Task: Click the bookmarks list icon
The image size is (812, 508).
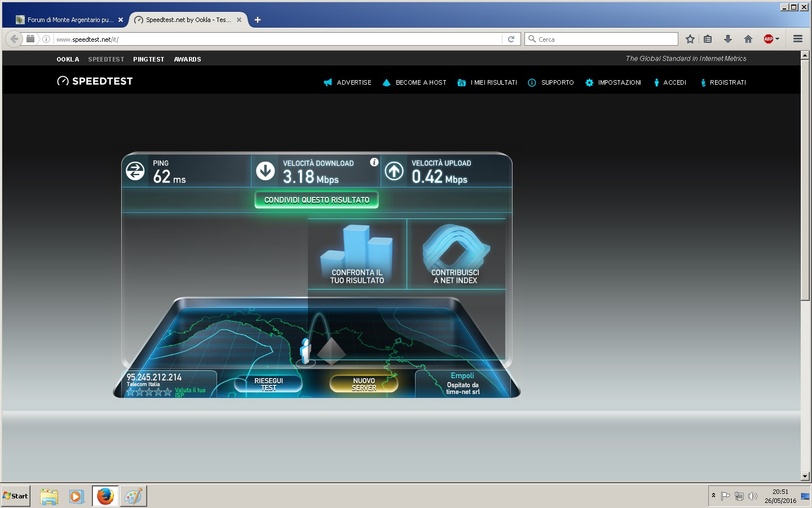Action: coord(708,39)
